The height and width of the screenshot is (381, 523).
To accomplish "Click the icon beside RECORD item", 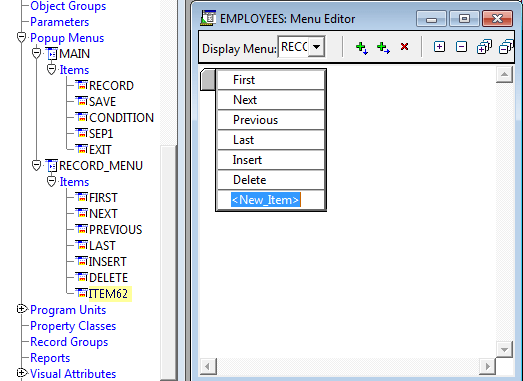I will coord(81,85).
